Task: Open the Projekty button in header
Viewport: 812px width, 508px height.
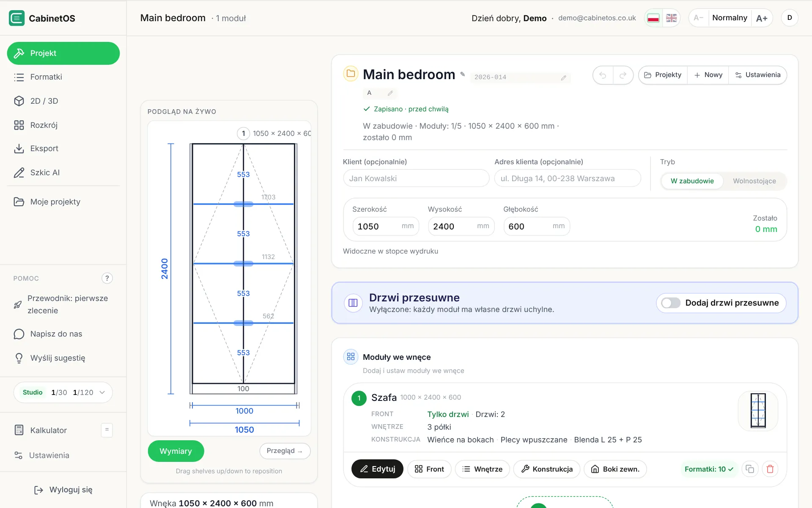Action: [x=663, y=75]
